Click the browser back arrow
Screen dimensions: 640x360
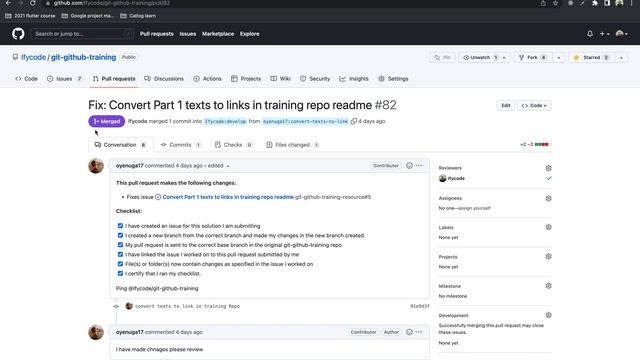[8, 3]
